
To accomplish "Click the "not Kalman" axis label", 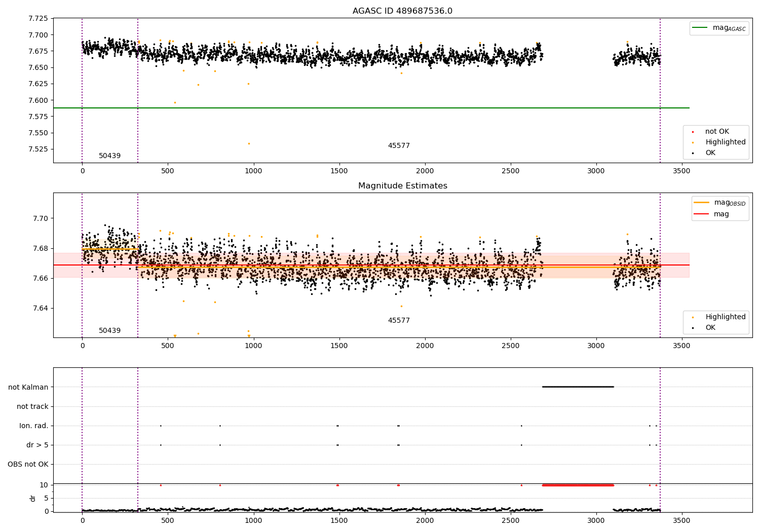I will tap(28, 387).
